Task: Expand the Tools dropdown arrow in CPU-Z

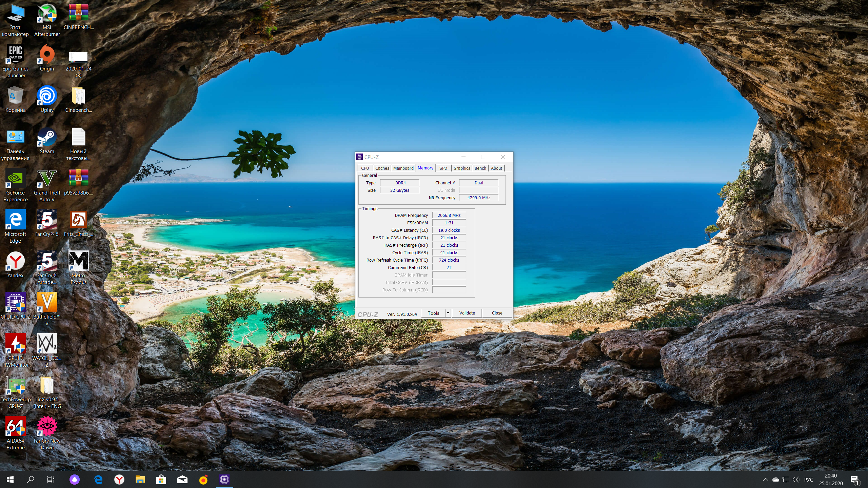Action: [448, 313]
